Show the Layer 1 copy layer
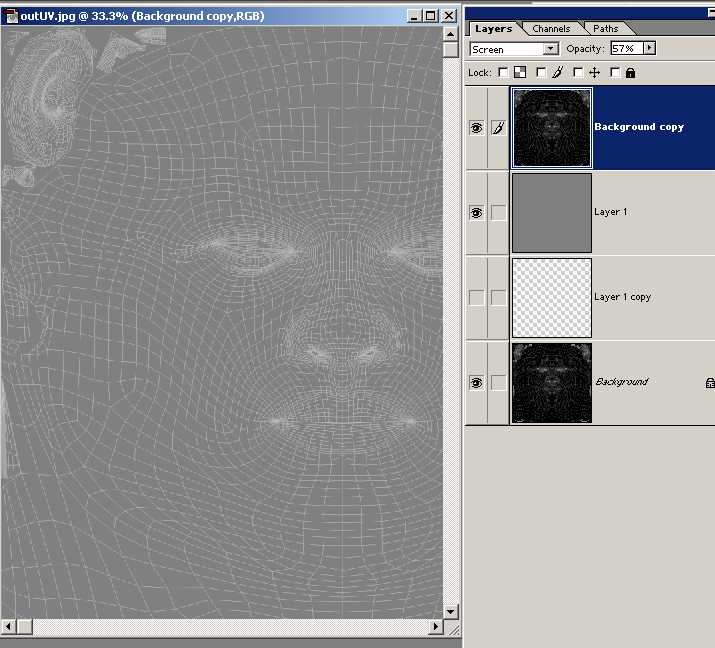 (477, 298)
